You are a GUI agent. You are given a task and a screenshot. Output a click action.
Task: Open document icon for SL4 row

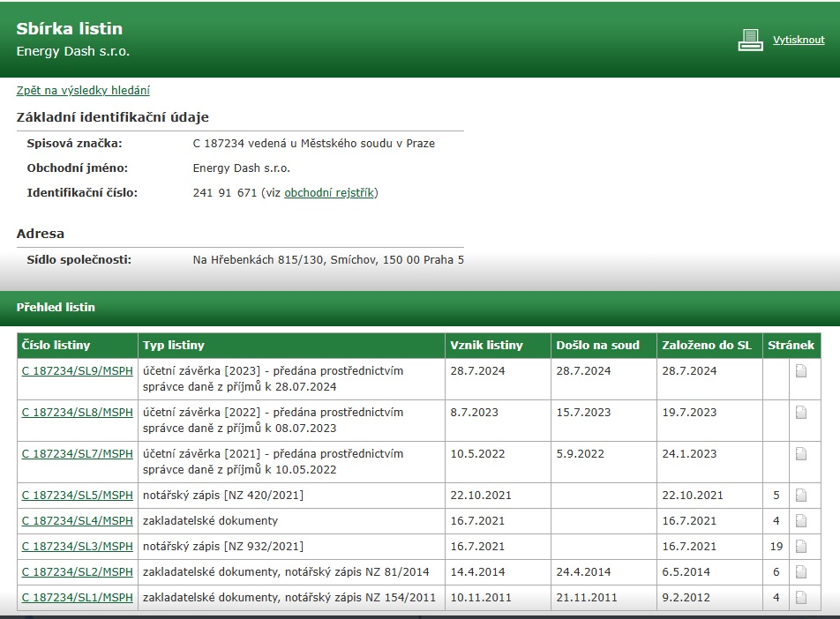pyautogui.click(x=801, y=521)
